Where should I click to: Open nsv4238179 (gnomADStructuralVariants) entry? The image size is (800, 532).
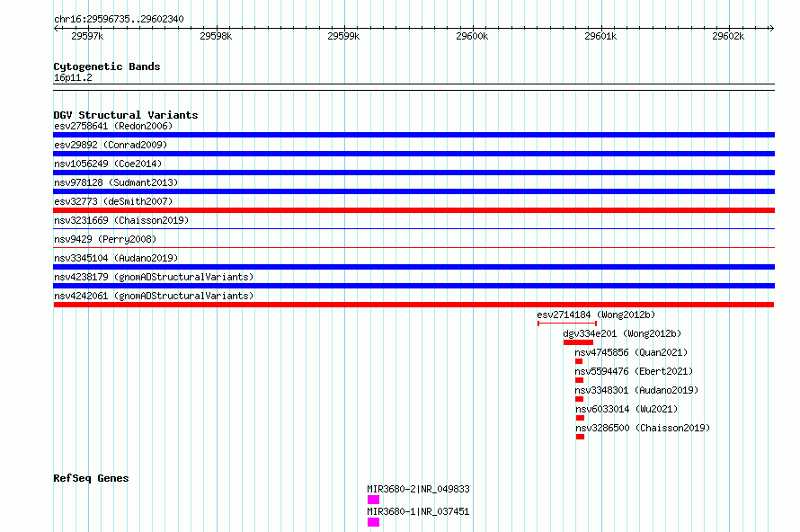154,277
